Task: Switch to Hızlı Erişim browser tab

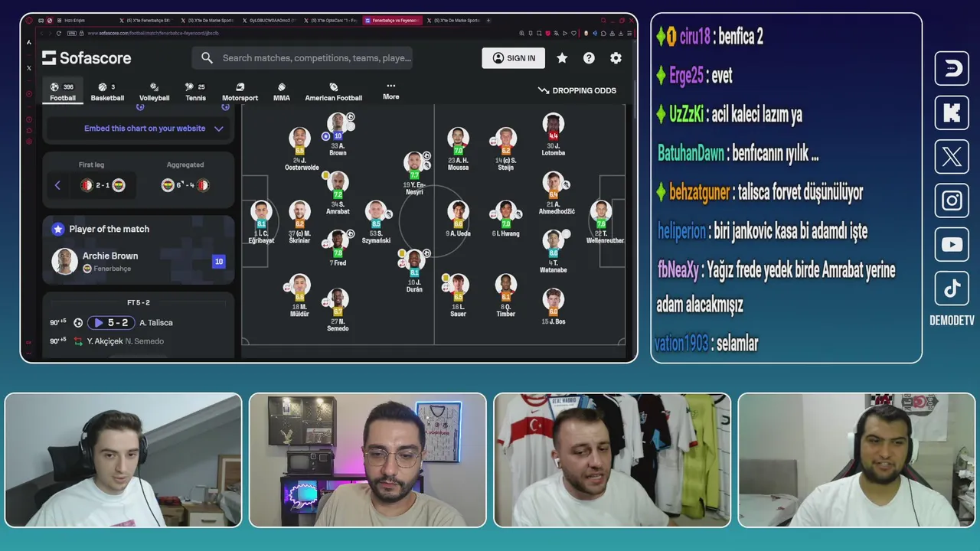Action: point(77,20)
